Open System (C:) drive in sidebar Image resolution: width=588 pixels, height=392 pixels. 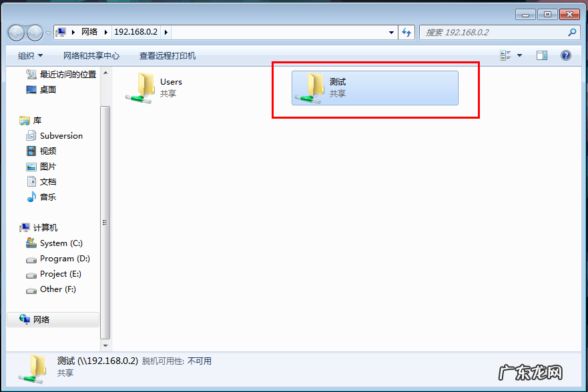click(x=54, y=243)
